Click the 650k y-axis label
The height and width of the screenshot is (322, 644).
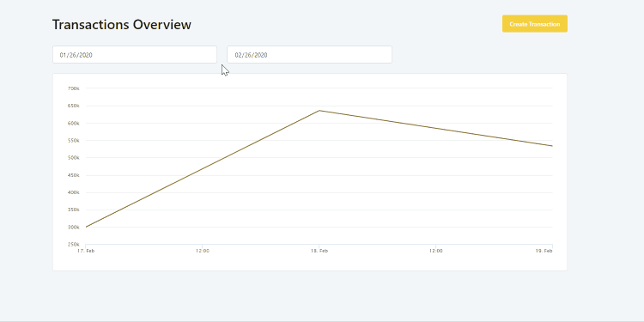click(x=74, y=106)
